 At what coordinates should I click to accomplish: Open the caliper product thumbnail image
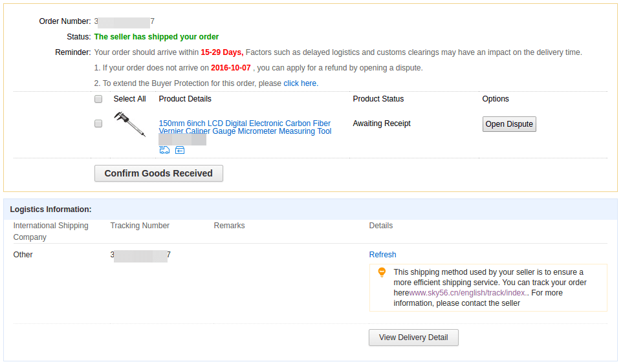(130, 124)
